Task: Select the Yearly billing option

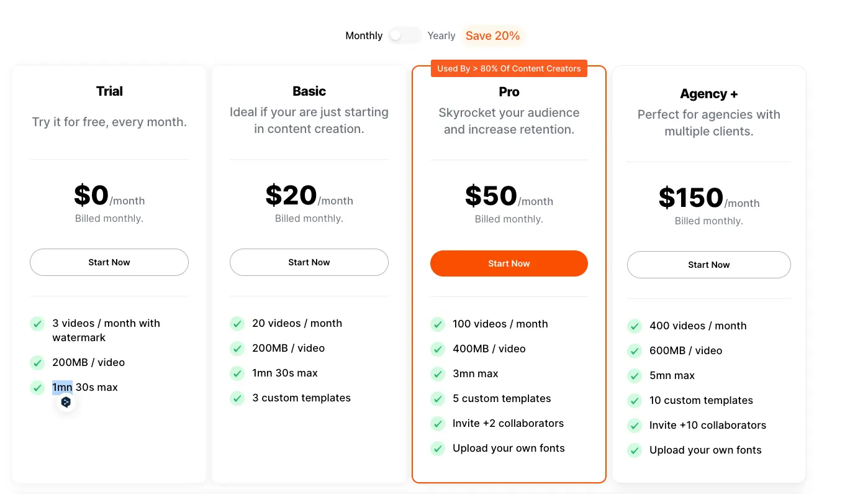Action: coord(441,35)
